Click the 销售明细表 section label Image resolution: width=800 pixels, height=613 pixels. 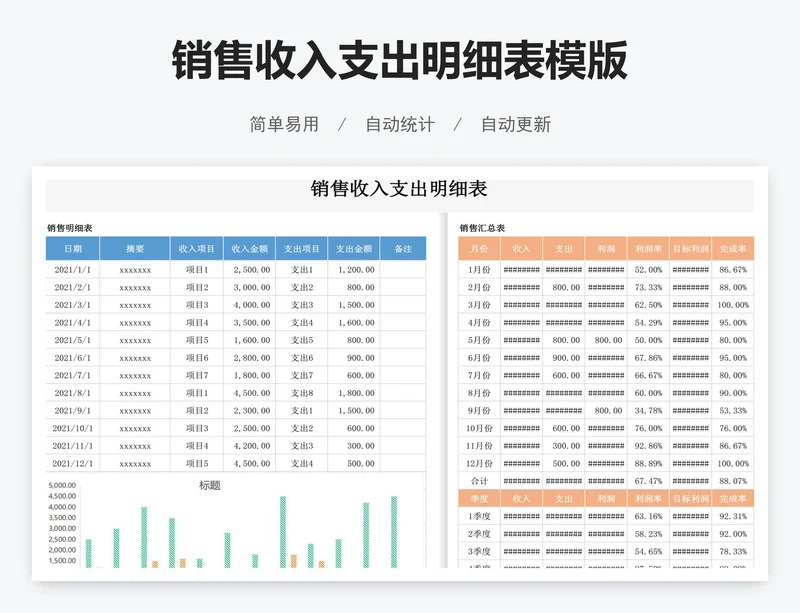(70, 228)
